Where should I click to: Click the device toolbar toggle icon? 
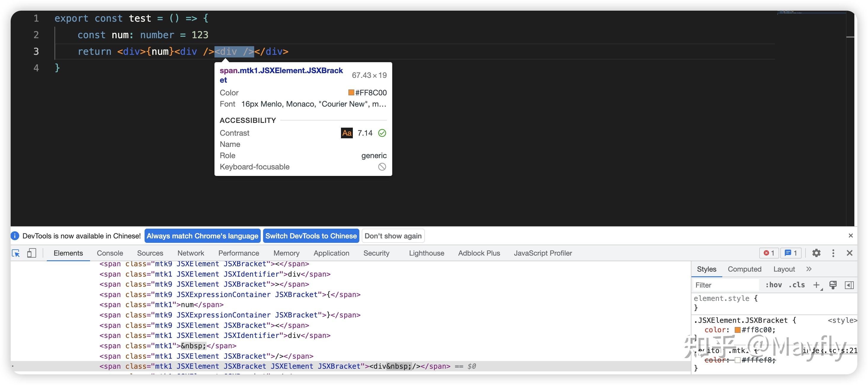click(32, 253)
